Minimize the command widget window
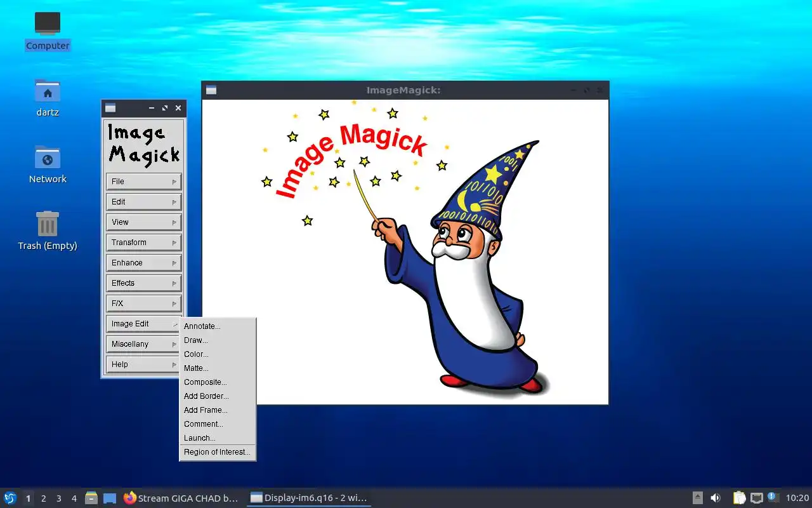 coord(152,108)
